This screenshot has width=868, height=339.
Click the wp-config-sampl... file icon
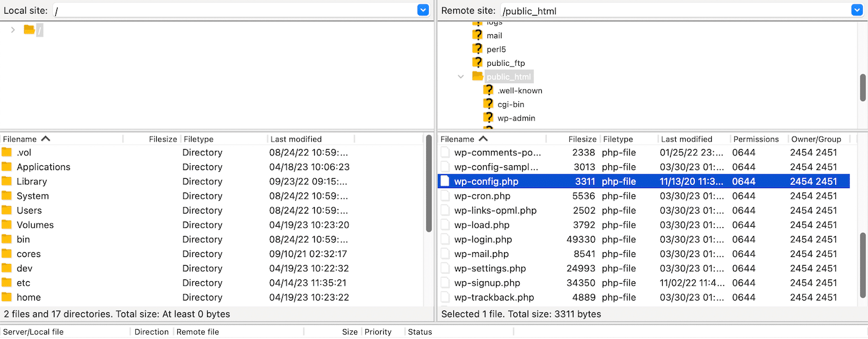point(445,166)
